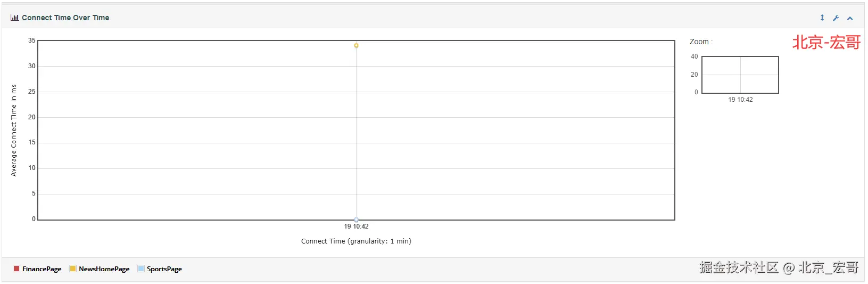Toggle the FinancePage series label
This screenshot has width=868, height=284.
[x=42, y=269]
